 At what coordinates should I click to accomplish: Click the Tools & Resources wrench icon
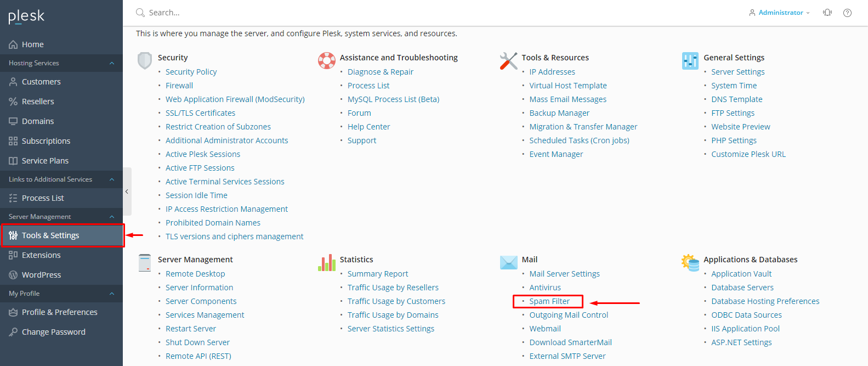(x=509, y=60)
